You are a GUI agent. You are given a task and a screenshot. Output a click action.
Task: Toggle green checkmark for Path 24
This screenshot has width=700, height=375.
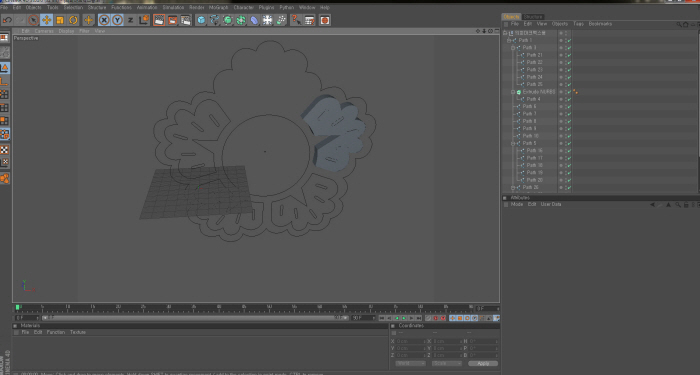click(x=569, y=77)
